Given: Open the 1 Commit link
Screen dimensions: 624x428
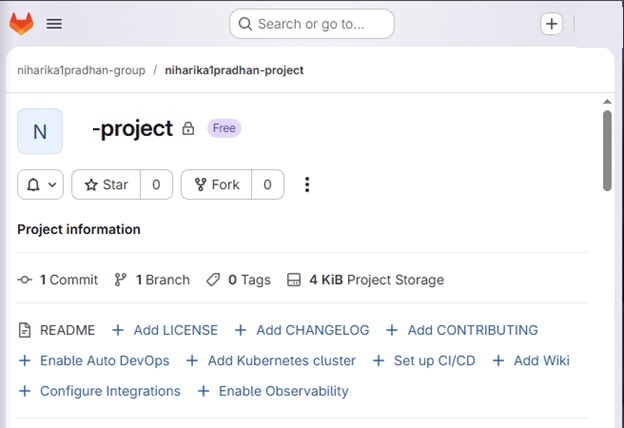Looking at the screenshot, I should coord(58,280).
